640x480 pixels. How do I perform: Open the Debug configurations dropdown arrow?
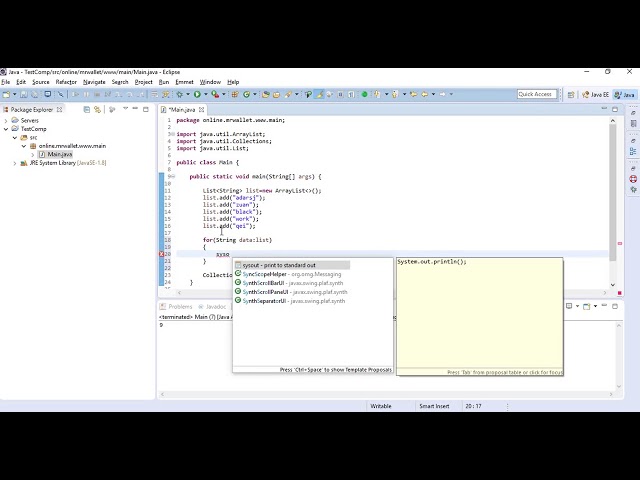point(188,95)
